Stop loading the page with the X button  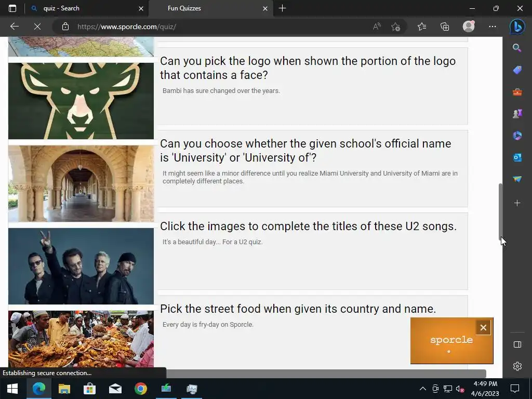tap(37, 26)
